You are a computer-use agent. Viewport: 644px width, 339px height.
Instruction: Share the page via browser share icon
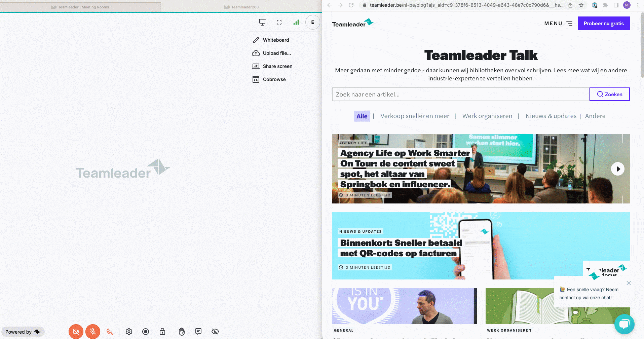pos(570,5)
